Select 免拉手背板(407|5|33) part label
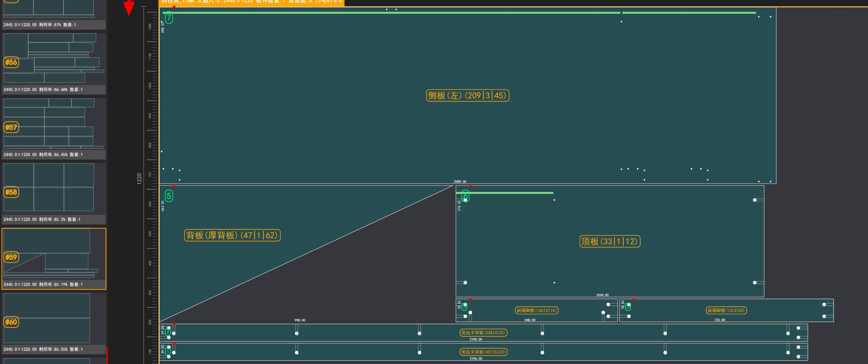This screenshot has width=868, height=364. click(483, 352)
